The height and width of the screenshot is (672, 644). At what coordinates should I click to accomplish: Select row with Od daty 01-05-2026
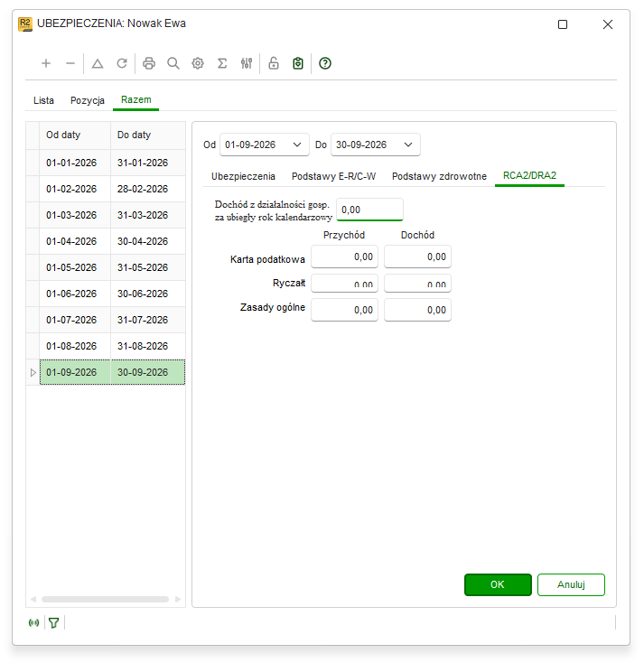coord(75,267)
